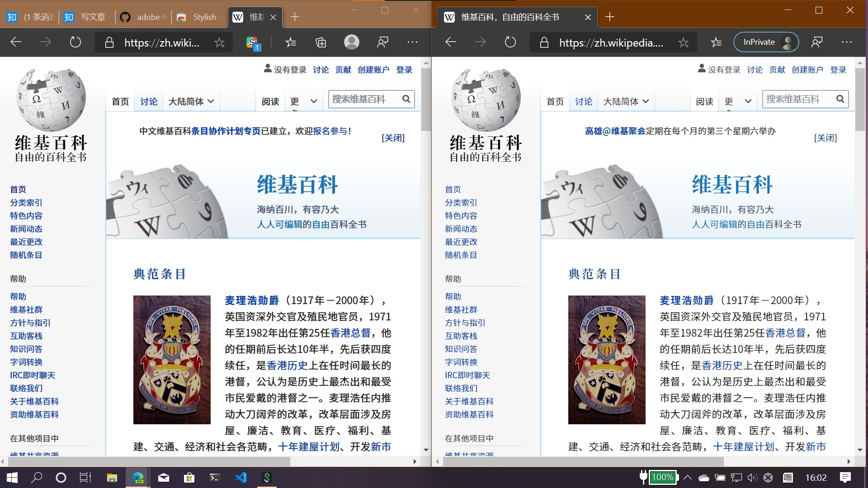Open Visual Studio Code from taskbar

(241, 478)
